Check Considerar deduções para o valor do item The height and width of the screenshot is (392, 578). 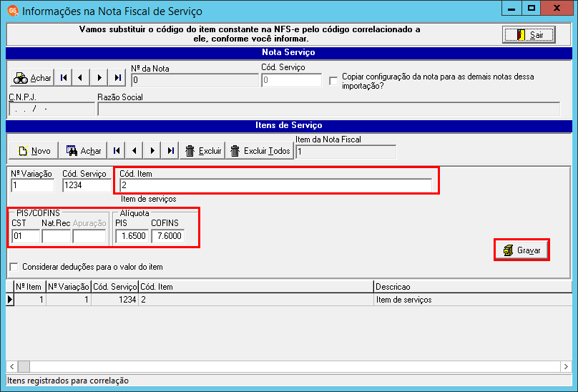pyautogui.click(x=14, y=267)
